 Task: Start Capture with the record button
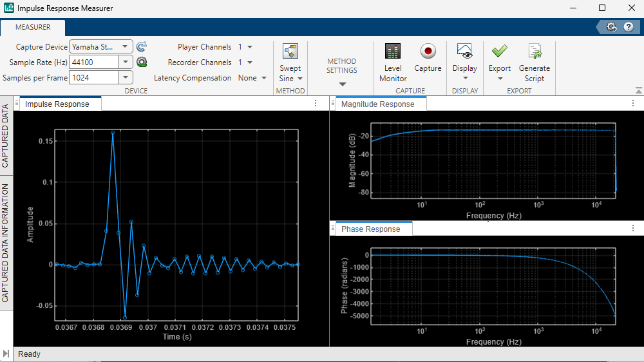(428, 52)
